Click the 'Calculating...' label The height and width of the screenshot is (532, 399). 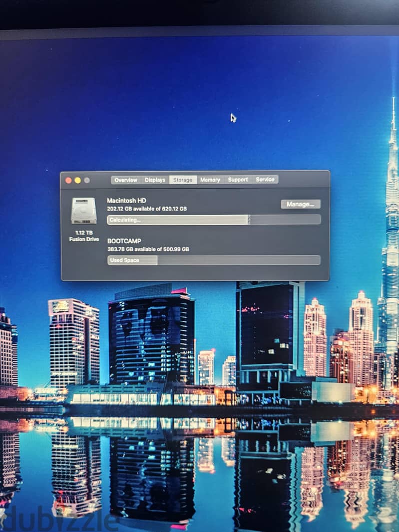point(125,220)
